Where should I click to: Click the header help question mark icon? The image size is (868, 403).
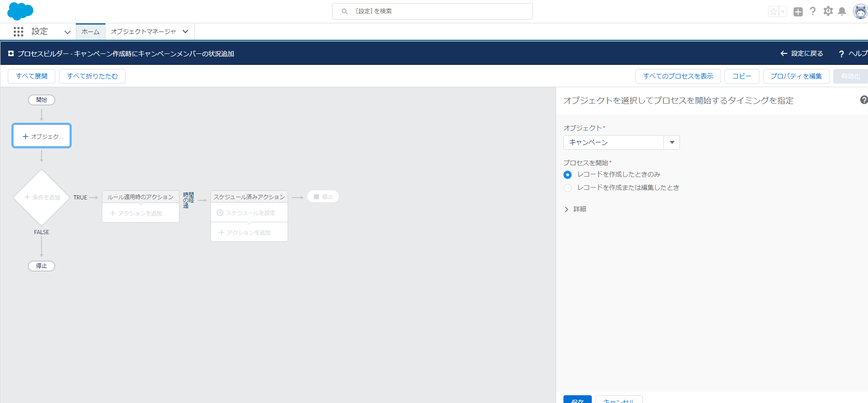click(x=812, y=11)
